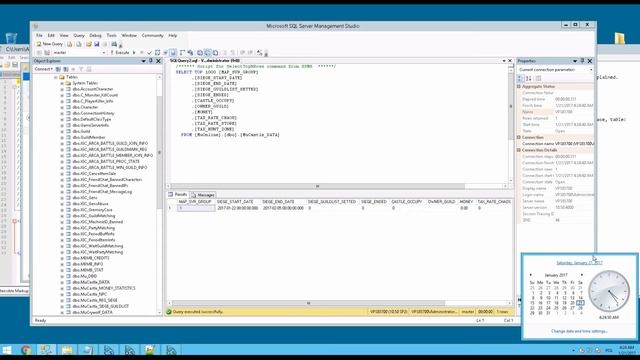Collapse the Connection Details section

point(519,150)
